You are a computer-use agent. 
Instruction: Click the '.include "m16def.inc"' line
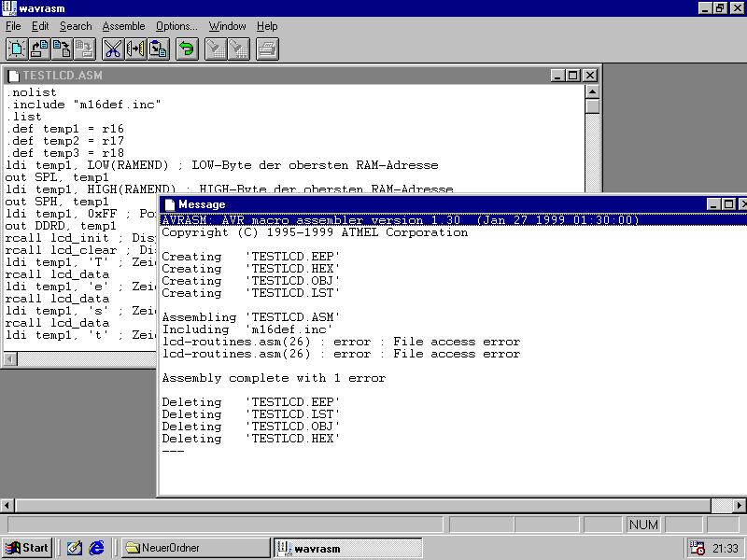pos(83,105)
